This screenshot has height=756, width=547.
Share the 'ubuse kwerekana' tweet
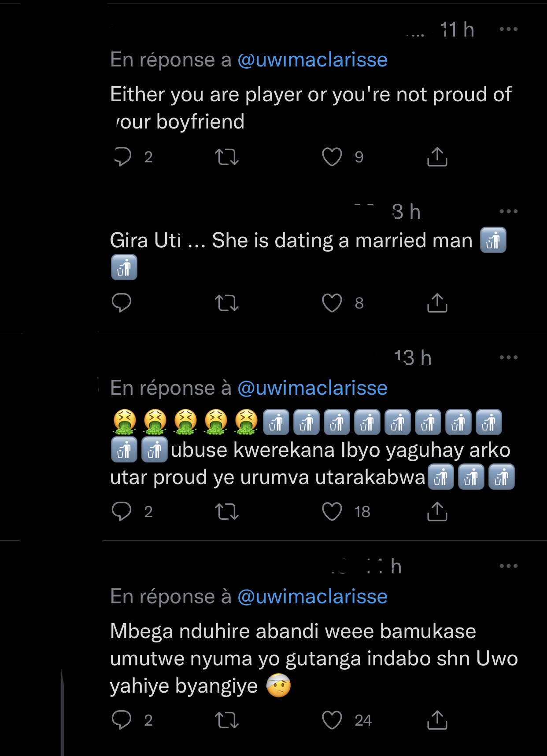point(437,511)
